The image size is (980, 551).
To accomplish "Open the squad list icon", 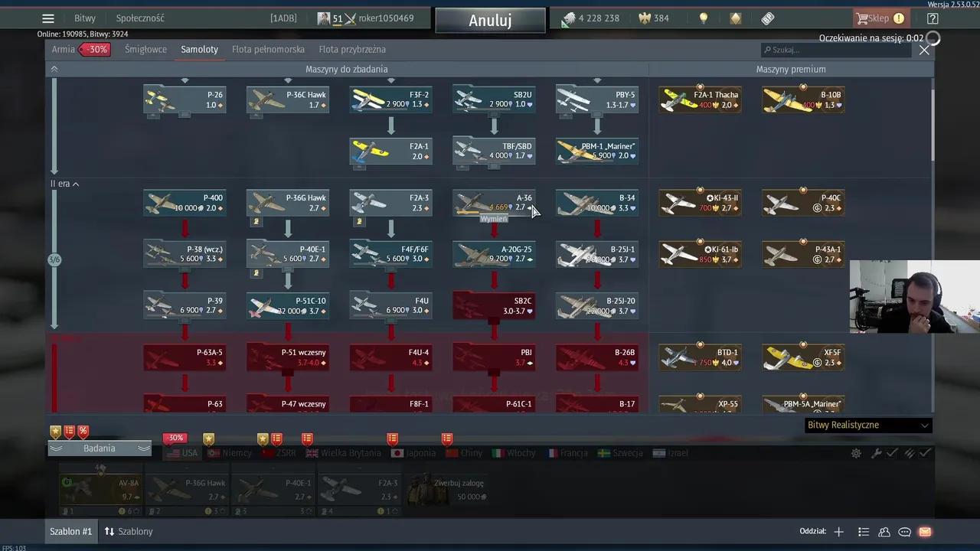I will pyautogui.click(x=864, y=532).
